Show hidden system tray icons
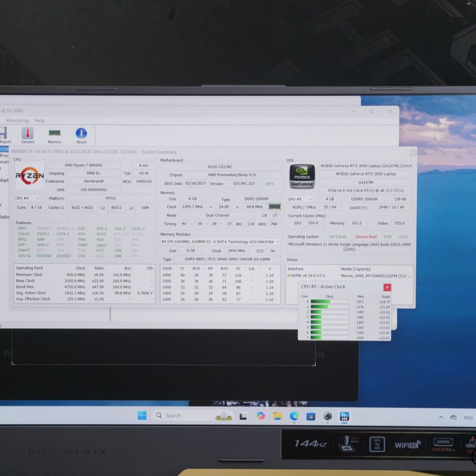476x476 pixels. pyautogui.click(x=441, y=417)
